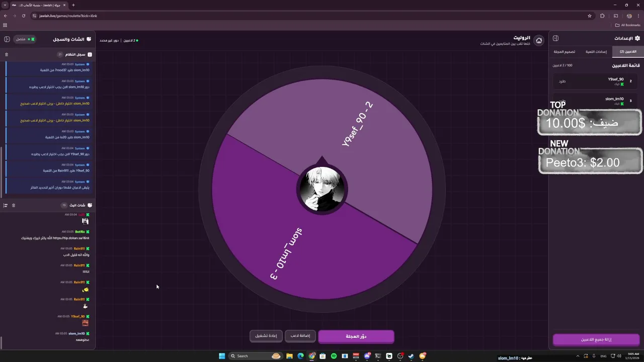Open a new browser tab
This screenshot has height=362, width=644.
click(73, 5)
